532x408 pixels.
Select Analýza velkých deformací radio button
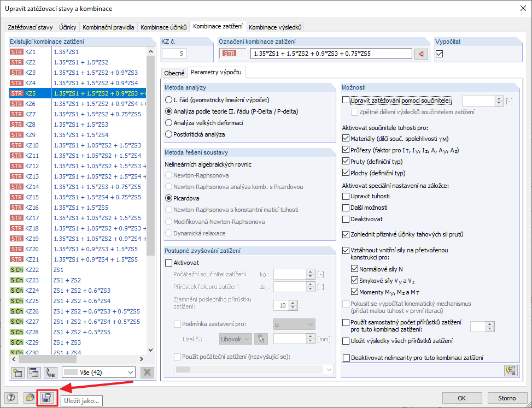tap(168, 123)
